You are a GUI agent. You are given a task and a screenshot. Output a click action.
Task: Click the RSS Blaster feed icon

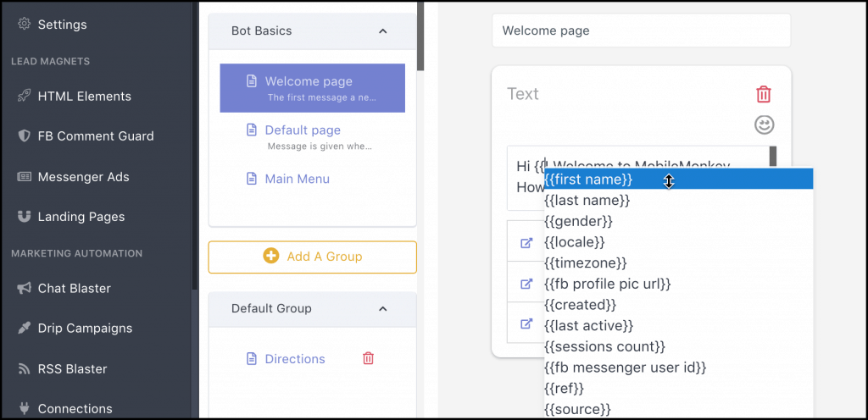pos(24,368)
